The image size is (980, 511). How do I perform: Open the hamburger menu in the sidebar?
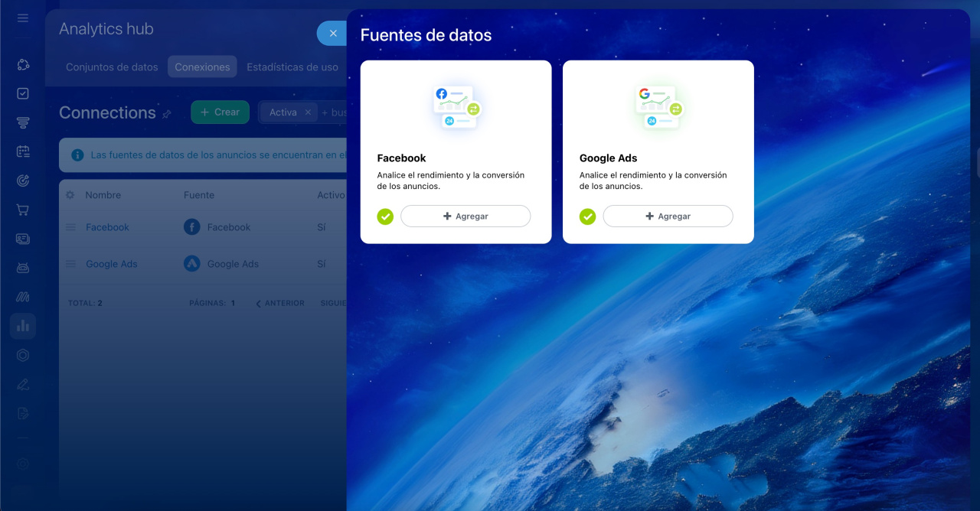pyautogui.click(x=23, y=18)
